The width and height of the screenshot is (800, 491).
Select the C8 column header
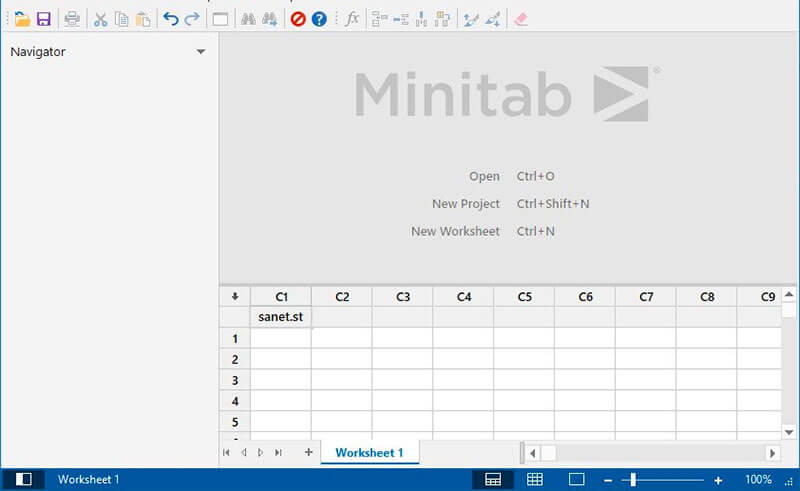point(707,297)
